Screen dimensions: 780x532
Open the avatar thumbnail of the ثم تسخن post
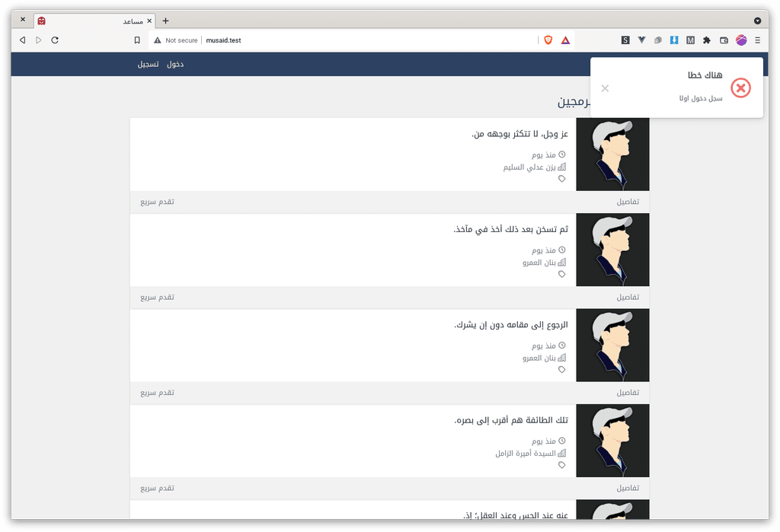click(x=613, y=250)
